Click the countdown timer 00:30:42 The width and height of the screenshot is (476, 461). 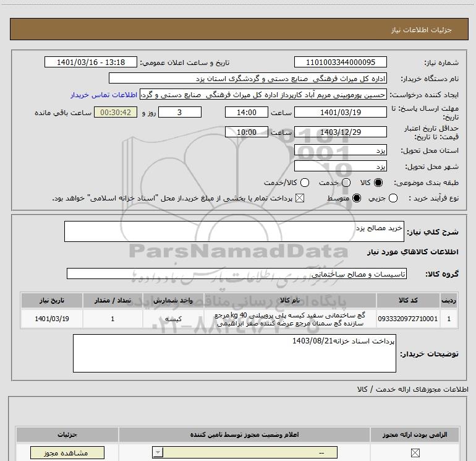(x=116, y=112)
